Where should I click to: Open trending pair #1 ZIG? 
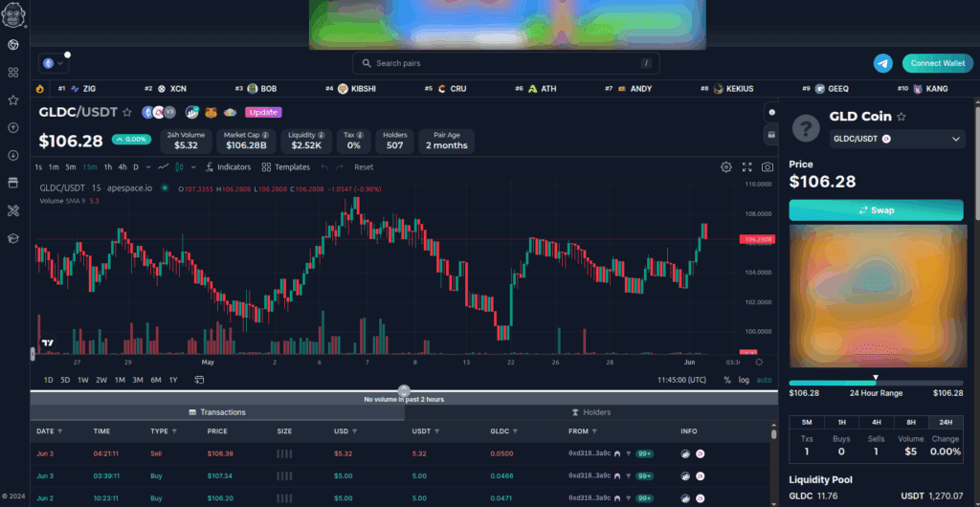click(x=78, y=89)
